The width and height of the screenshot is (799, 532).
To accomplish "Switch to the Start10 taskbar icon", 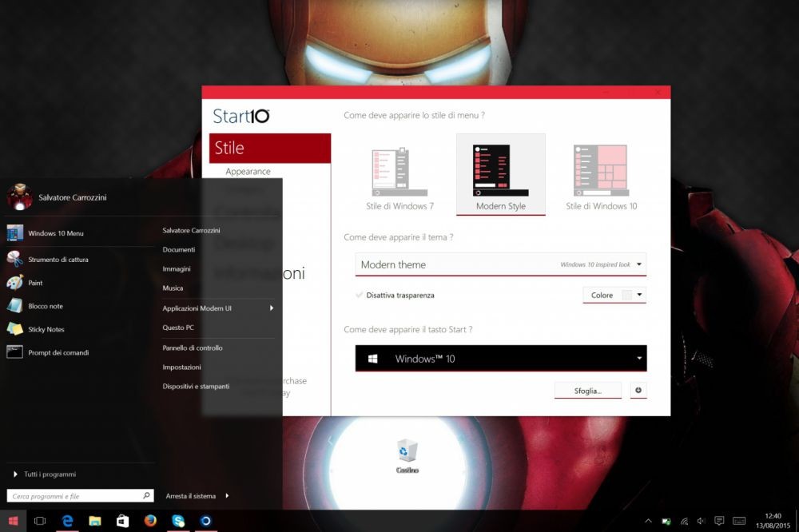I will point(205,521).
